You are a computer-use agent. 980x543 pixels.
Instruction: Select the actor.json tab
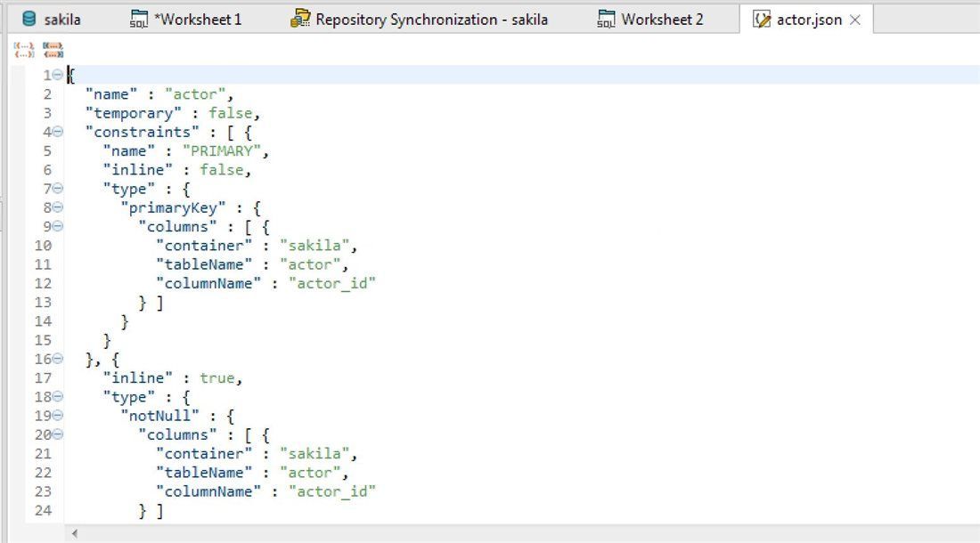click(x=809, y=20)
